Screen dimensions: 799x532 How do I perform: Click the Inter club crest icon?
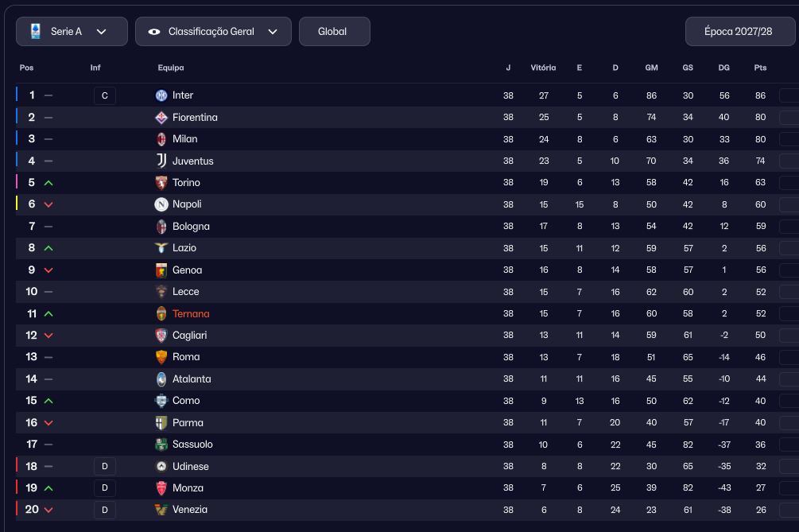(161, 95)
